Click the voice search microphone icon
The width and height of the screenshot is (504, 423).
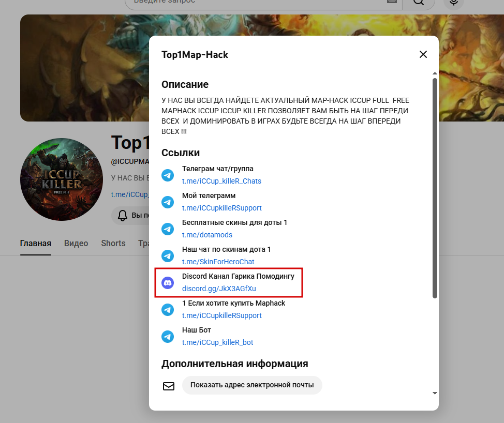pyautogui.click(x=453, y=2)
